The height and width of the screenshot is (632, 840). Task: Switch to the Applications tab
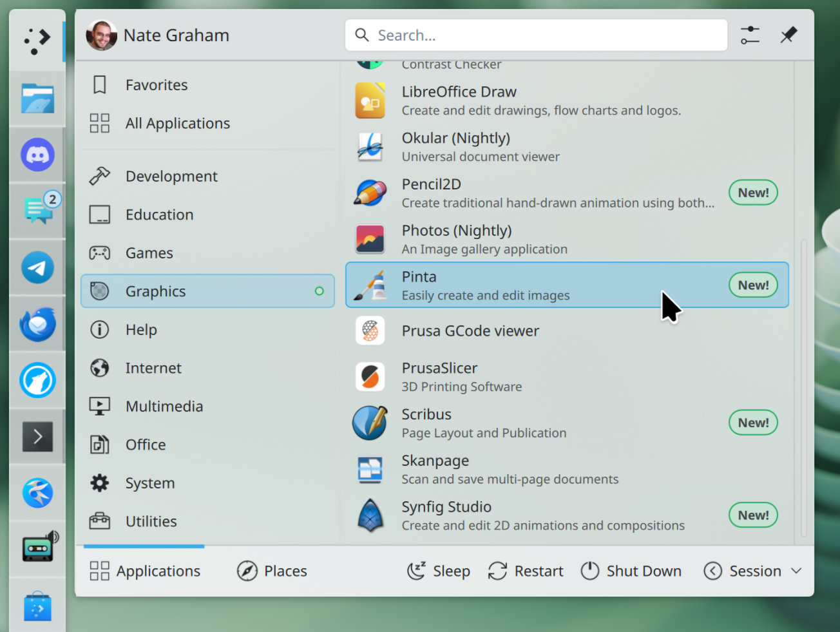[x=145, y=571]
